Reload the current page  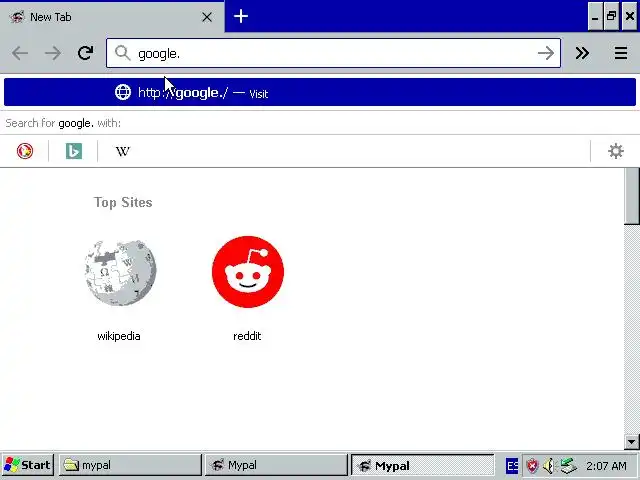tap(85, 53)
